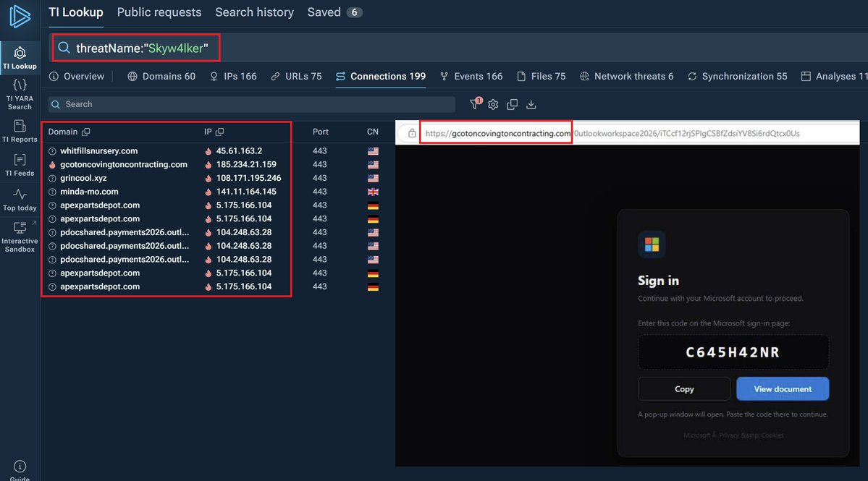Open the Network threats 6 tab

[x=627, y=76]
